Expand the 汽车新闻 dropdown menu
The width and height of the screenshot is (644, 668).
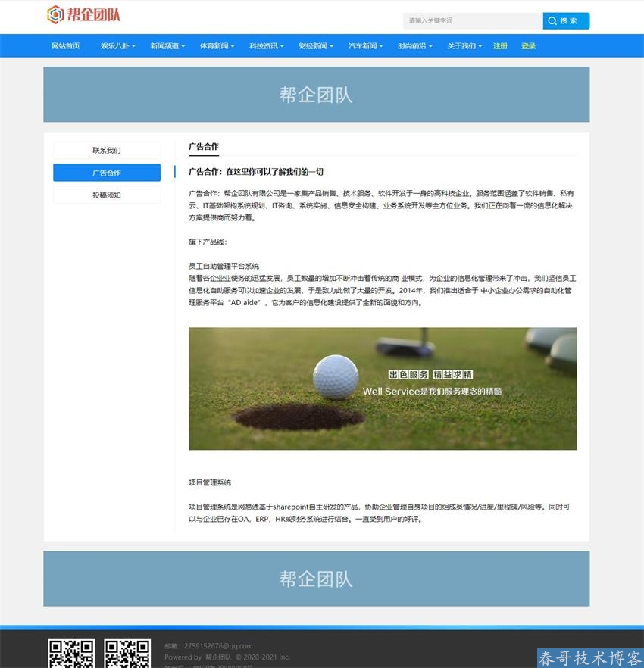click(x=365, y=46)
